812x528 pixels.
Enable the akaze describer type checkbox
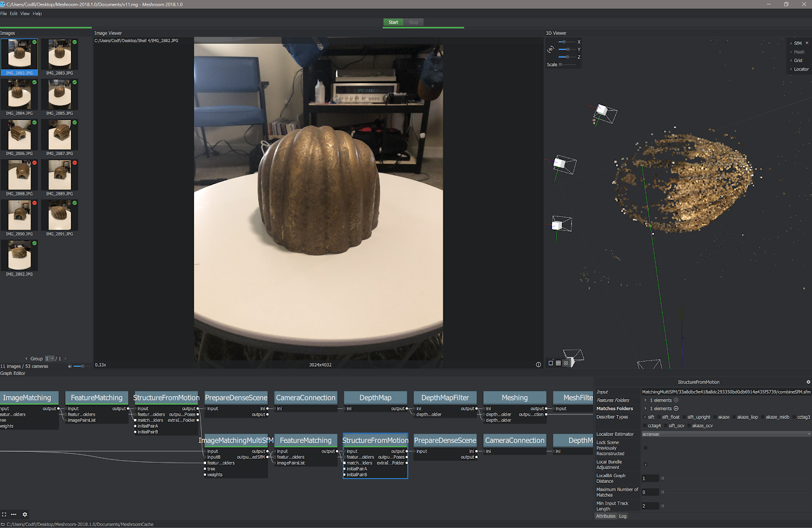coord(714,417)
